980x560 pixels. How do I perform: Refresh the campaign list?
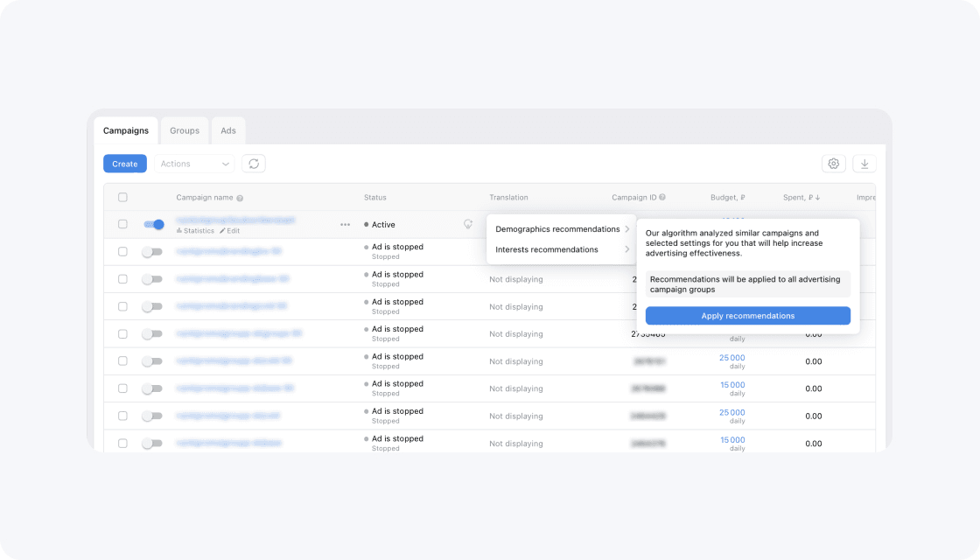[254, 163]
